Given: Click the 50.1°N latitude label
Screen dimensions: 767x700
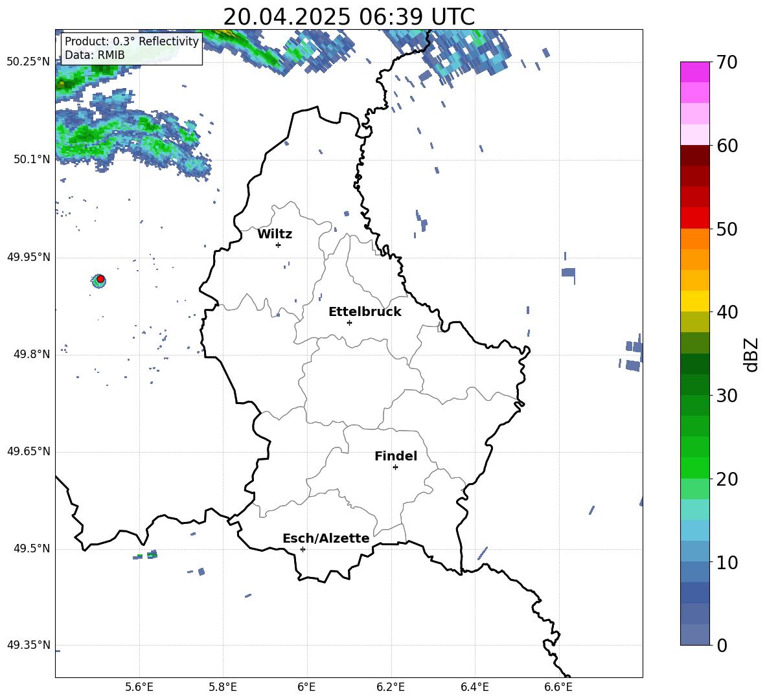Looking at the screenshot, I should point(32,160).
